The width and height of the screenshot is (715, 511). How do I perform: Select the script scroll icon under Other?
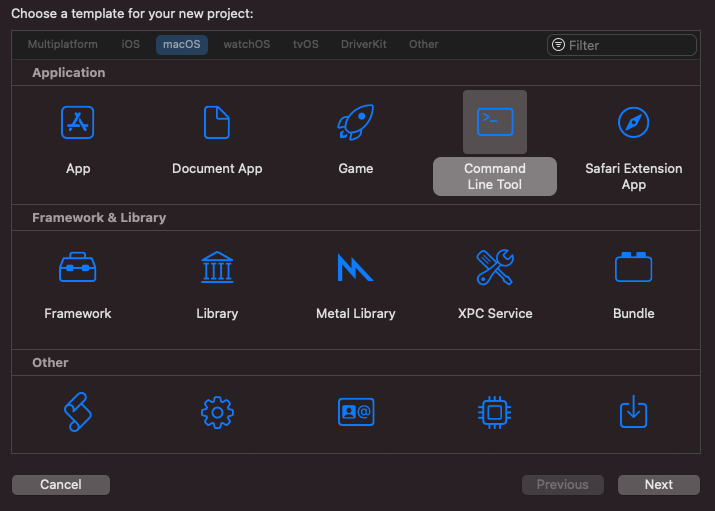78,412
